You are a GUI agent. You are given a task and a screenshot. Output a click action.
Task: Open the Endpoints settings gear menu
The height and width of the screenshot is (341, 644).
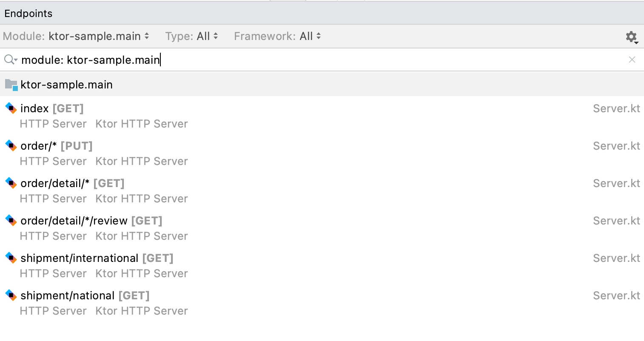point(632,37)
